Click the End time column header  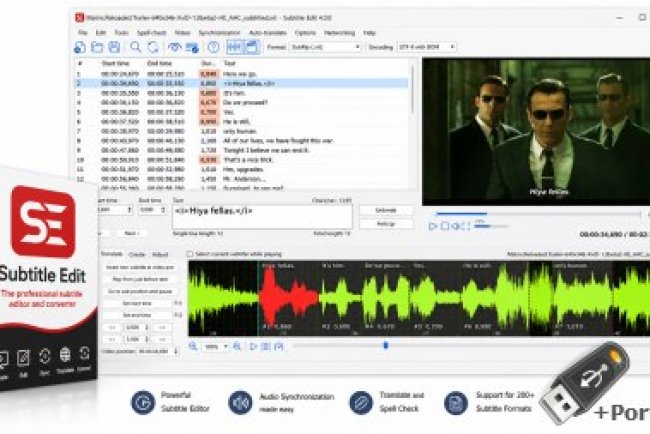(160, 63)
